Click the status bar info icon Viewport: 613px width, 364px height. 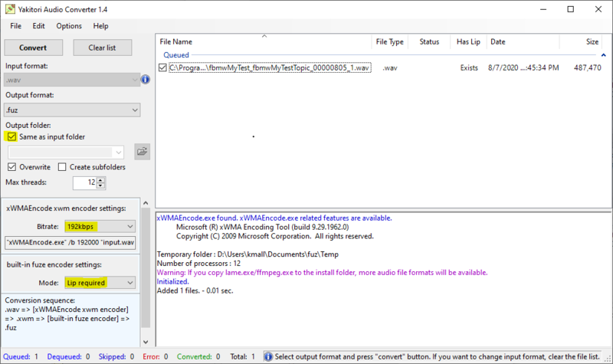click(268, 356)
